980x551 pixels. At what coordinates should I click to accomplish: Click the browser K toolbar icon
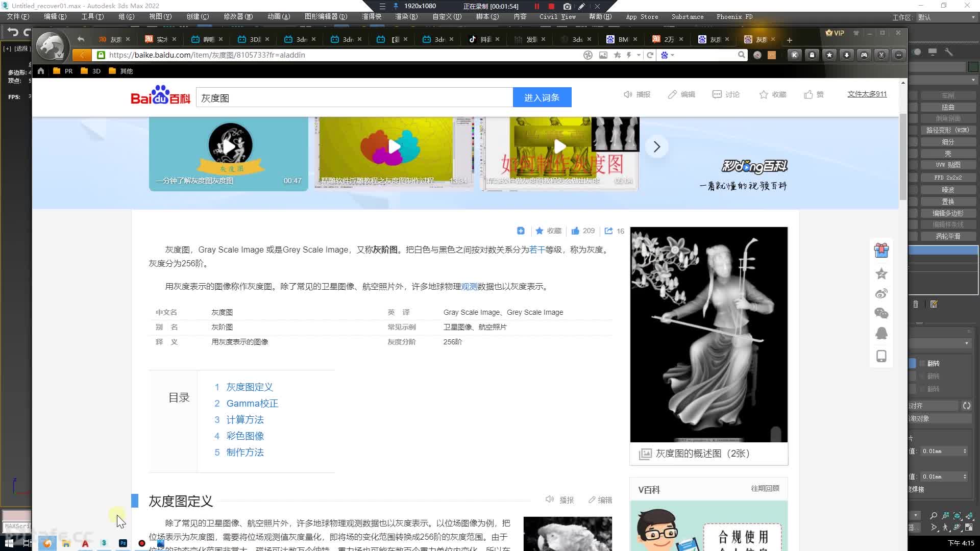pyautogui.click(x=795, y=55)
